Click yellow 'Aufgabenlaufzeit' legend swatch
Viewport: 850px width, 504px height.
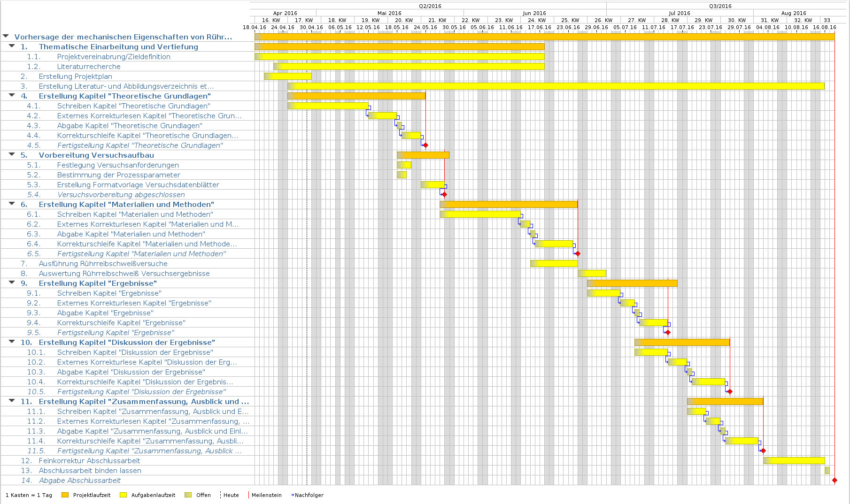pyautogui.click(x=124, y=495)
